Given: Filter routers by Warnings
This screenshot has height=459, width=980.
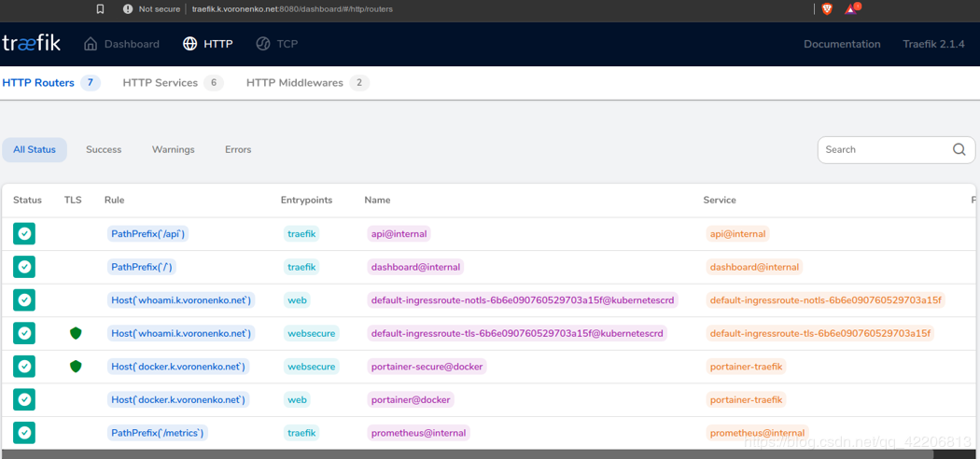Looking at the screenshot, I should pyautogui.click(x=173, y=149).
